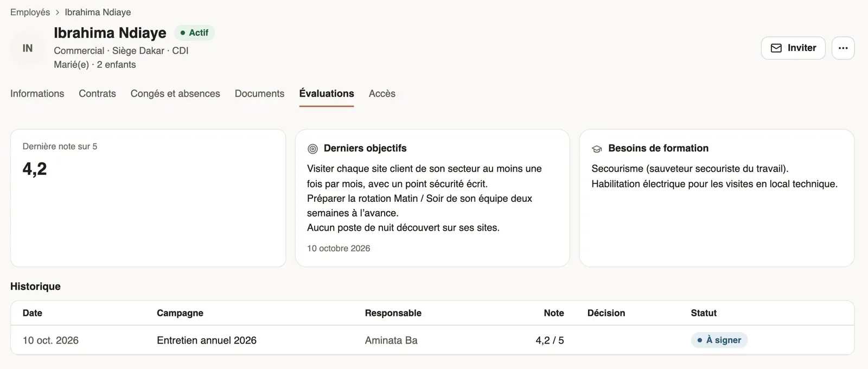Click the Ibrahima Ndiaye breadcrumb text
868x369 pixels.
coord(98,12)
